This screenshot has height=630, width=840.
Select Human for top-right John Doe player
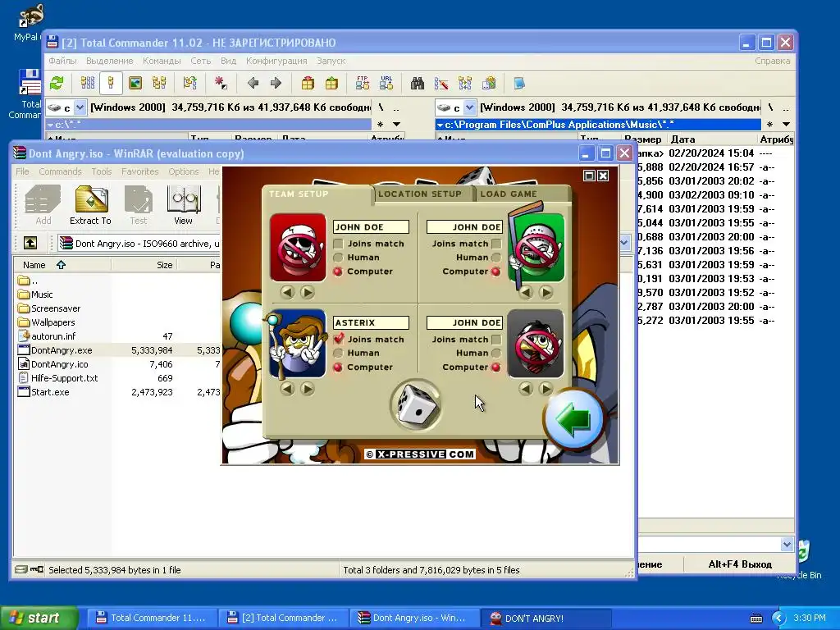coord(496,258)
